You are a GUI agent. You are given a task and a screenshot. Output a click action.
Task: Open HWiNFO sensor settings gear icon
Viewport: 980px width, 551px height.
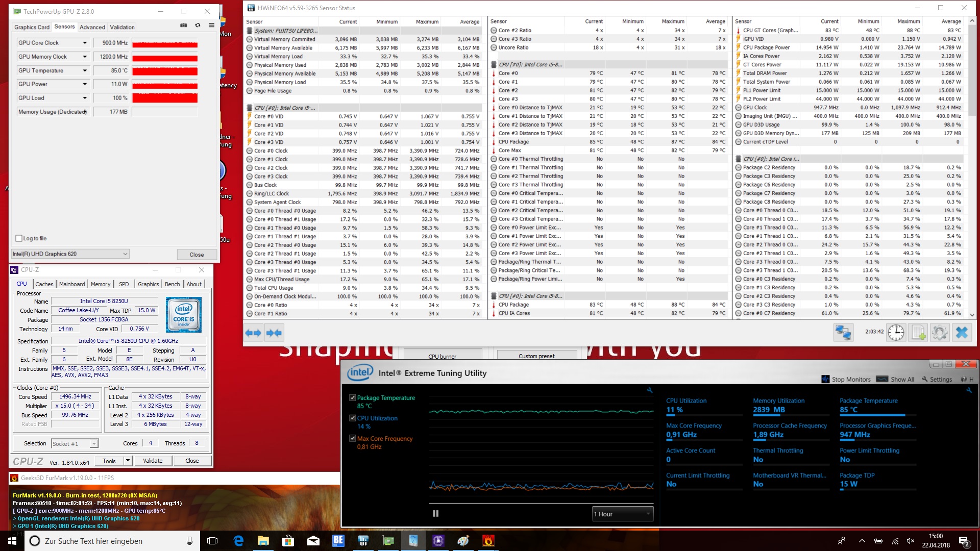tap(940, 333)
